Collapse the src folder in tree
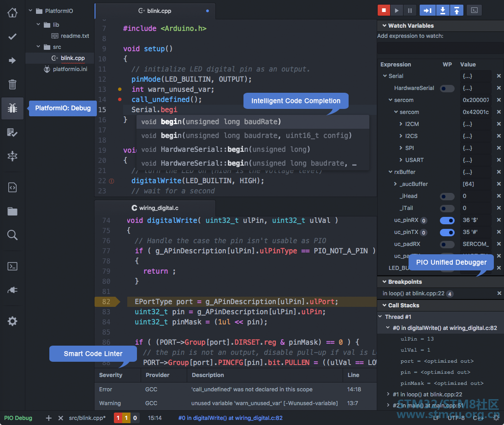Viewport: 504px width, 425px height. coord(39,47)
